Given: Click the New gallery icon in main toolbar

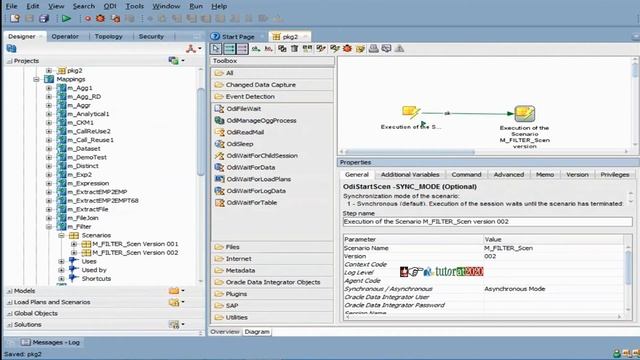Looking at the screenshot, I should [15, 18].
